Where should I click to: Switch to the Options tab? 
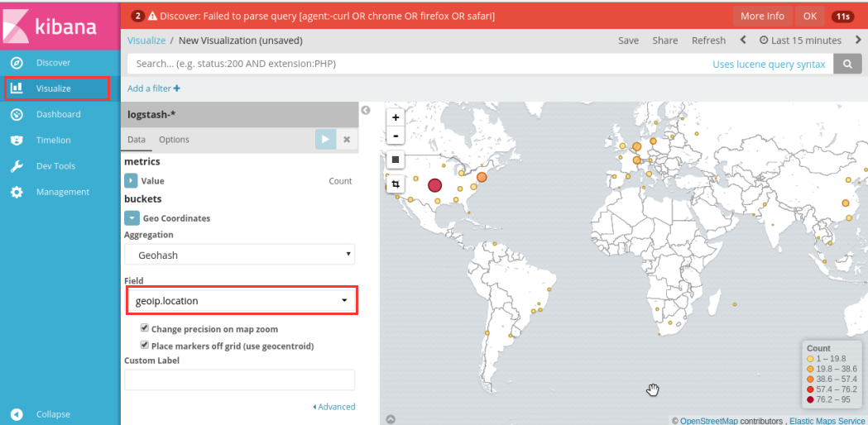pos(174,140)
